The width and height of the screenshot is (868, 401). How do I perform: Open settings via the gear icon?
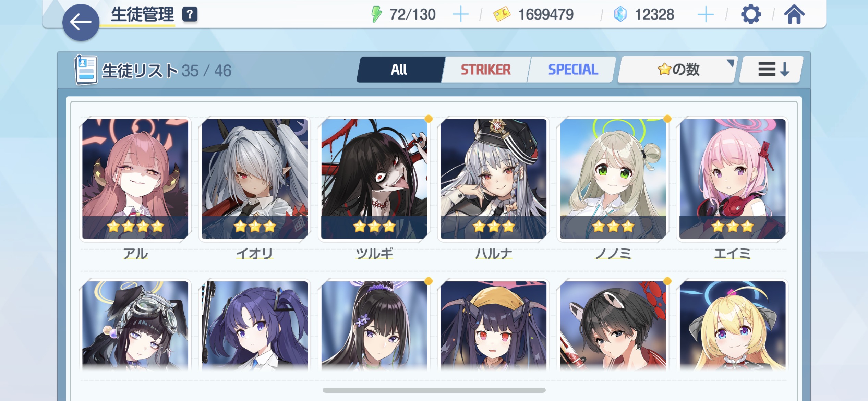click(x=751, y=14)
